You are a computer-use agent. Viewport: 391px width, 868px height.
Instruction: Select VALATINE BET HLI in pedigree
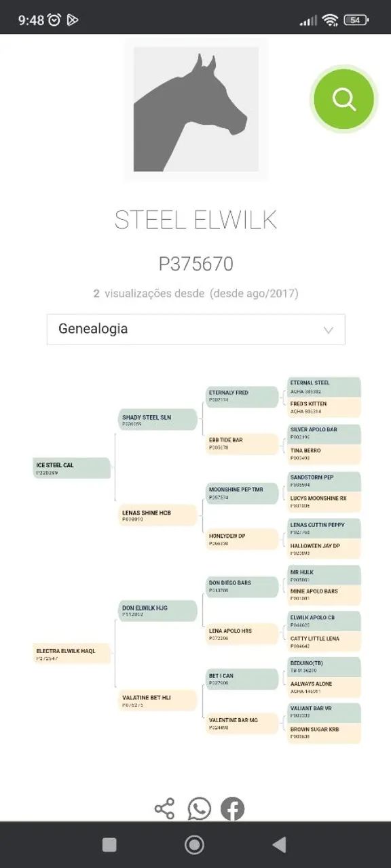[158, 701]
